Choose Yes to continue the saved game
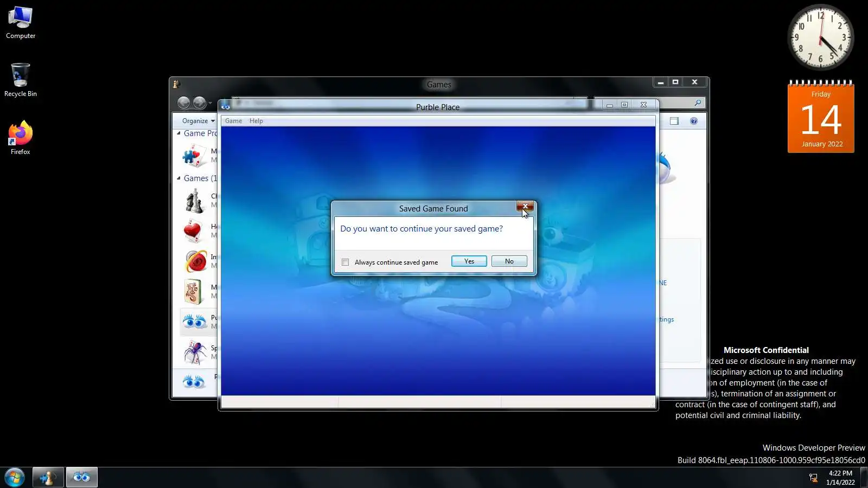Viewport: 868px width, 488px height. point(469,261)
